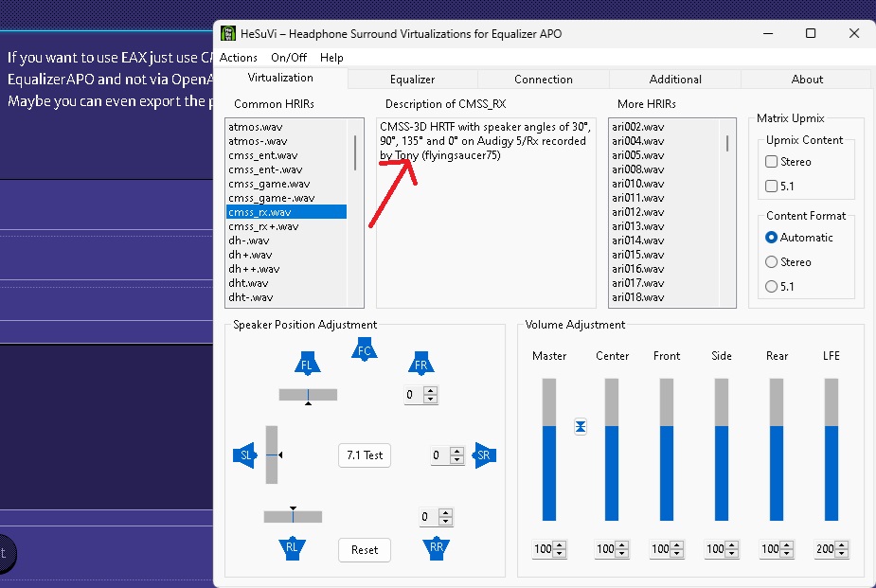This screenshot has width=876, height=588.
Task: Select dht.wav in Common HRIRs
Action: tap(286, 283)
